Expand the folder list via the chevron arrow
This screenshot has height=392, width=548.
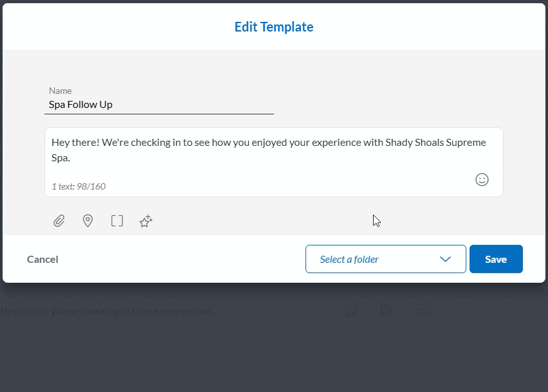[x=444, y=259]
